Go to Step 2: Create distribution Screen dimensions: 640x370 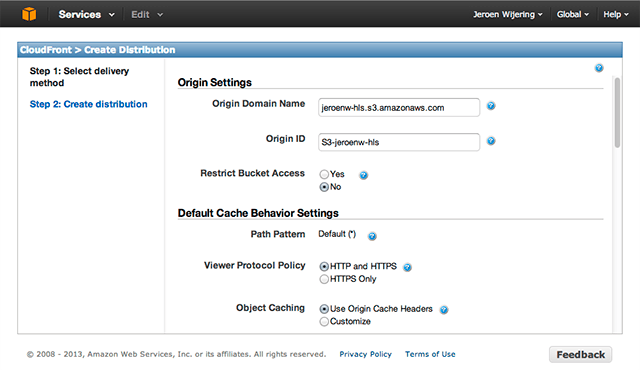click(x=88, y=104)
